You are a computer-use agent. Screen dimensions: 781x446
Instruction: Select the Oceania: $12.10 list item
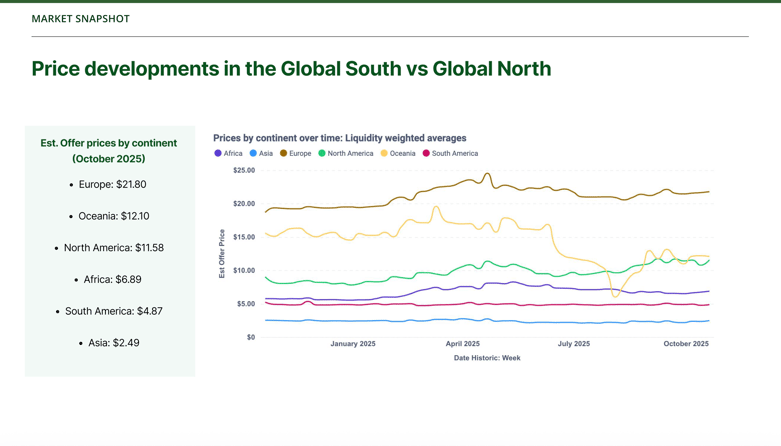click(x=114, y=216)
